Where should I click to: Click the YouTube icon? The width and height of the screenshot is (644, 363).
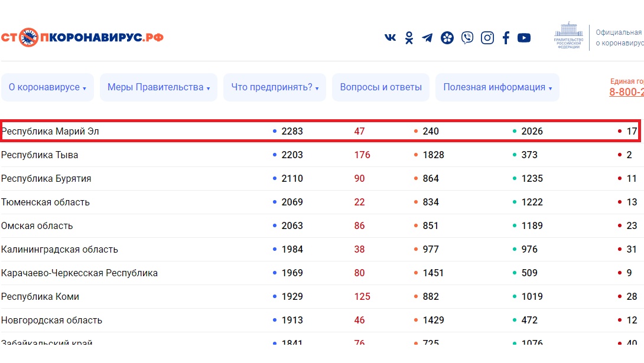[524, 38]
